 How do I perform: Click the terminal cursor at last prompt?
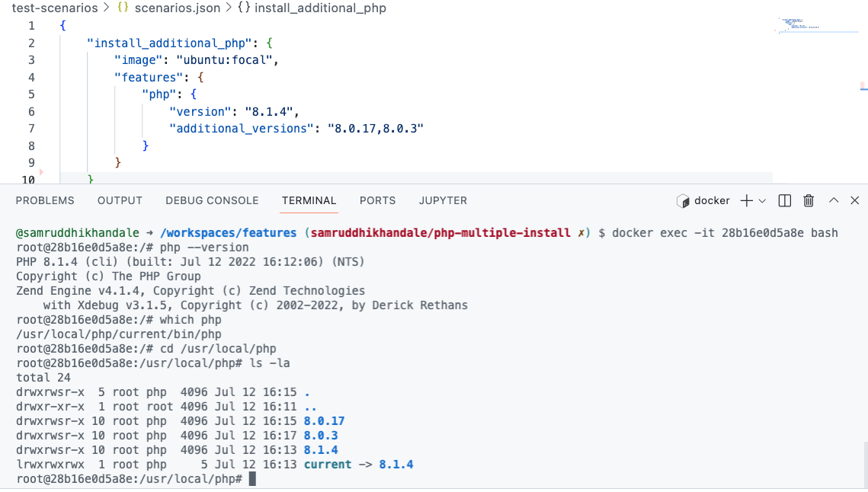point(252,479)
